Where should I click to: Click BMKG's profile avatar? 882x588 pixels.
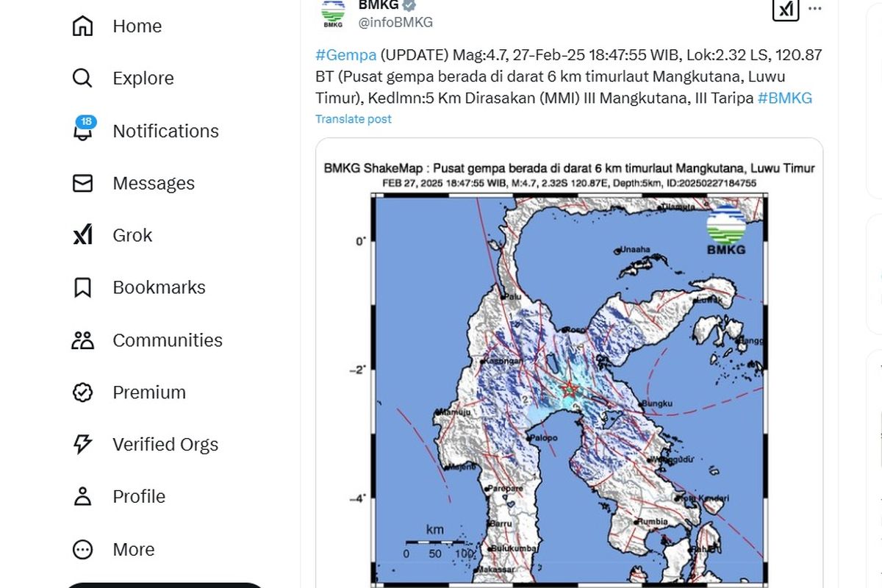point(332,12)
